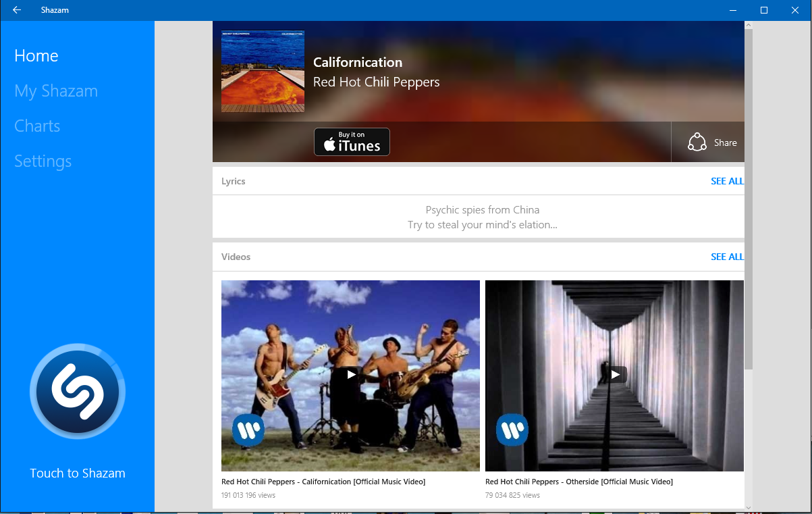The width and height of the screenshot is (812, 514).
Task: Open the Home section
Action: pos(36,56)
